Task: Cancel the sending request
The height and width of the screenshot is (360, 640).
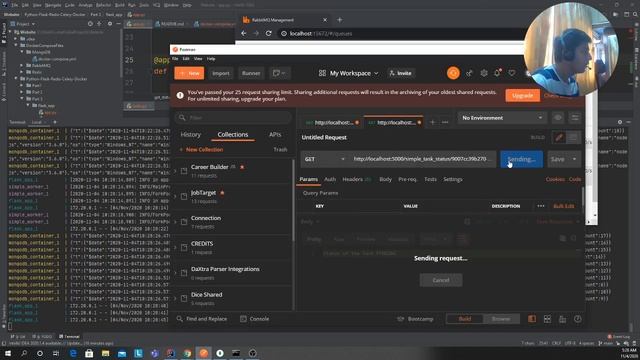Action: click(x=441, y=280)
